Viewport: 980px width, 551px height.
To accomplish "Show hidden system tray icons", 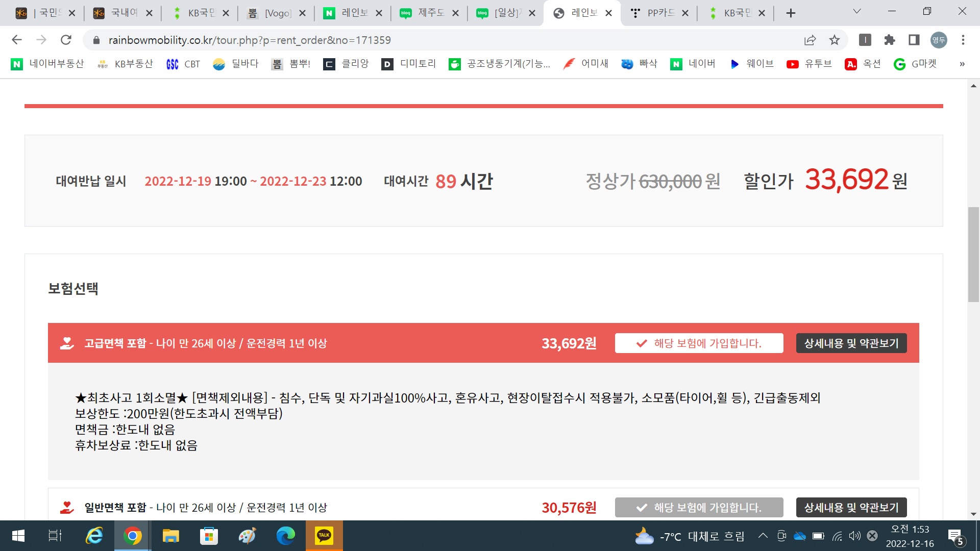I will 763,536.
